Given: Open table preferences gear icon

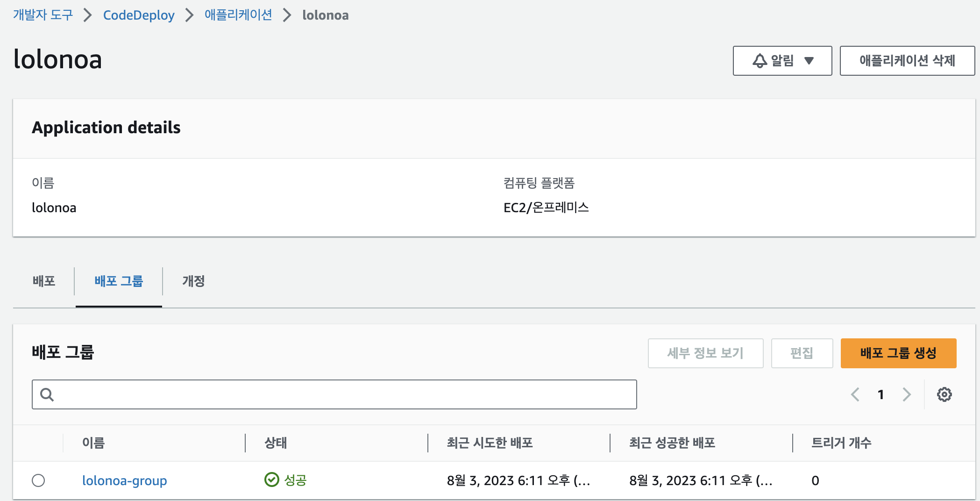Looking at the screenshot, I should tap(944, 394).
